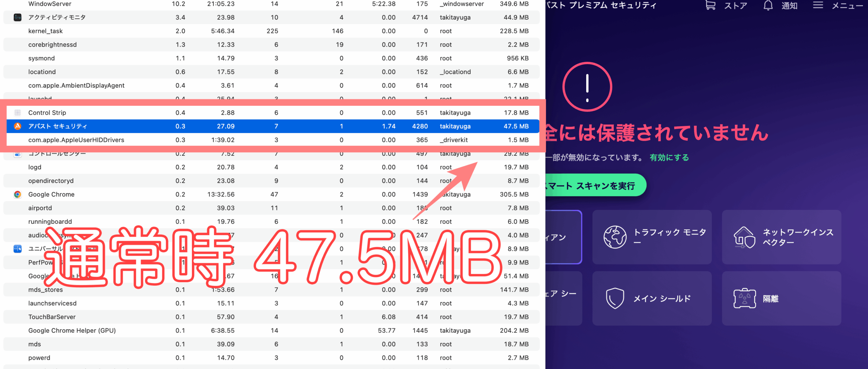Screen dimensions: 868x369
Task: Click the Activity Monitor app icon
Action: 18,17
